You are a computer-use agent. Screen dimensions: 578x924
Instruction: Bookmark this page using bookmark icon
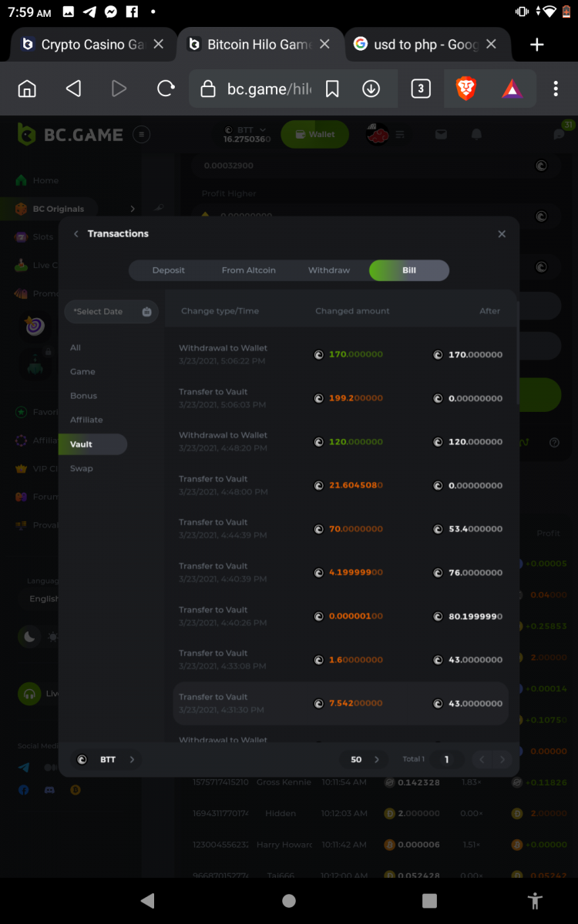[332, 89]
